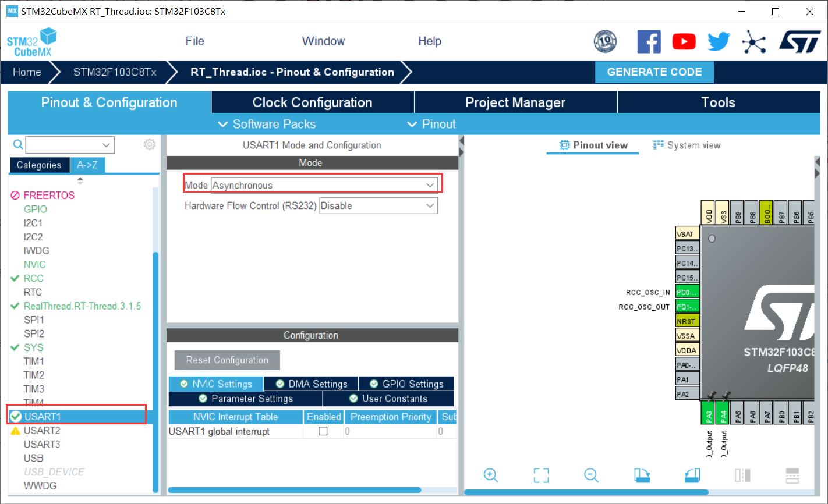Select GPIO in the peripheral list
The image size is (828, 504).
tap(36, 209)
